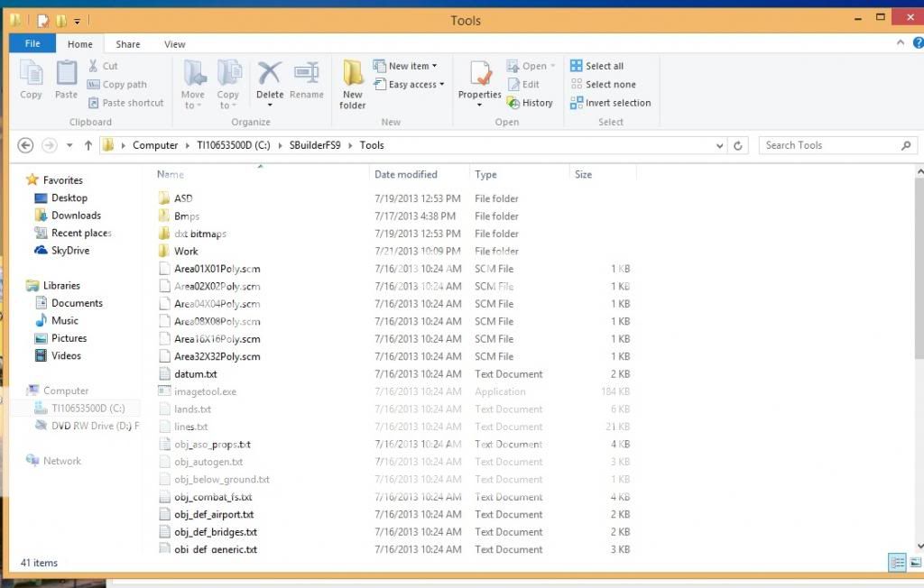Click Select all in the Select group
Viewport: 924px width, 588px height.
pos(599,65)
